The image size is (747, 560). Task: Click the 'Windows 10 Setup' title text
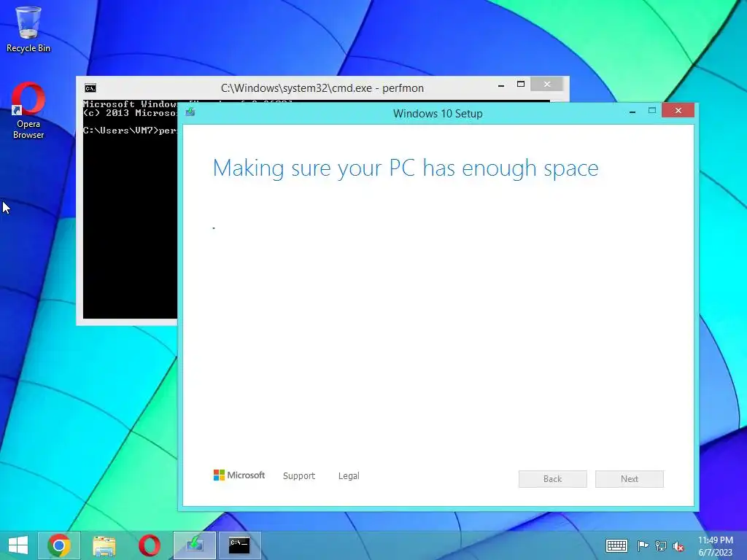click(438, 114)
